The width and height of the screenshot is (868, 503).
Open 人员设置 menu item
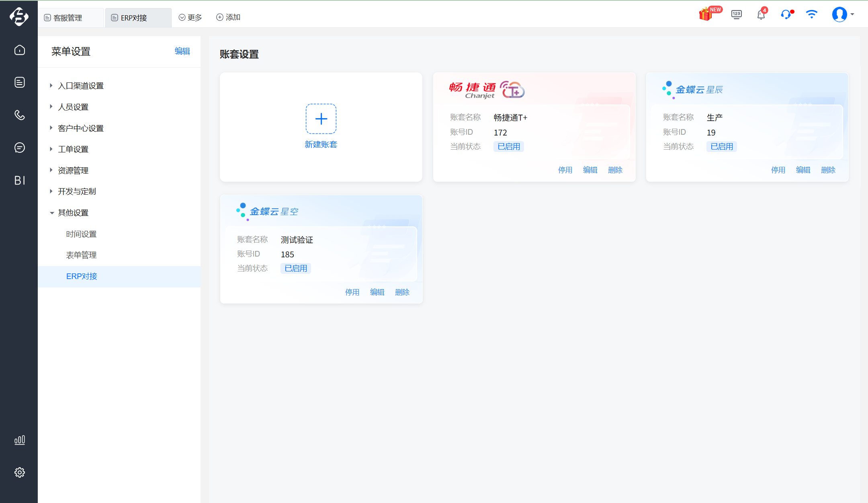pyautogui.click(x=73, y=107)
